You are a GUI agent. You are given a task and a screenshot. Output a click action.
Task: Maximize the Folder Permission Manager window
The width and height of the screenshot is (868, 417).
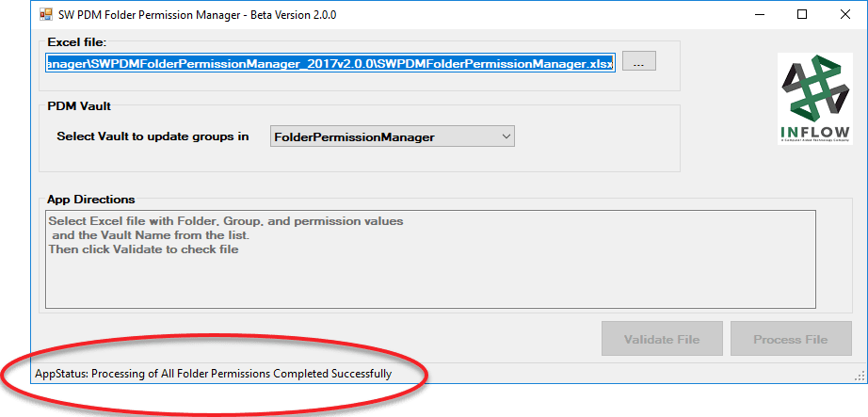[801, 15]
